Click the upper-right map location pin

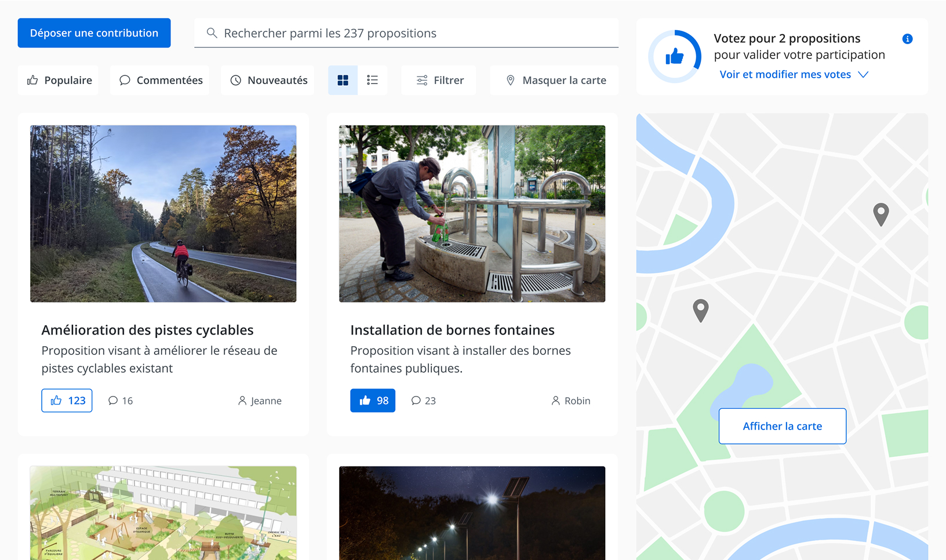pyautogui.click(x=880, y=213)
